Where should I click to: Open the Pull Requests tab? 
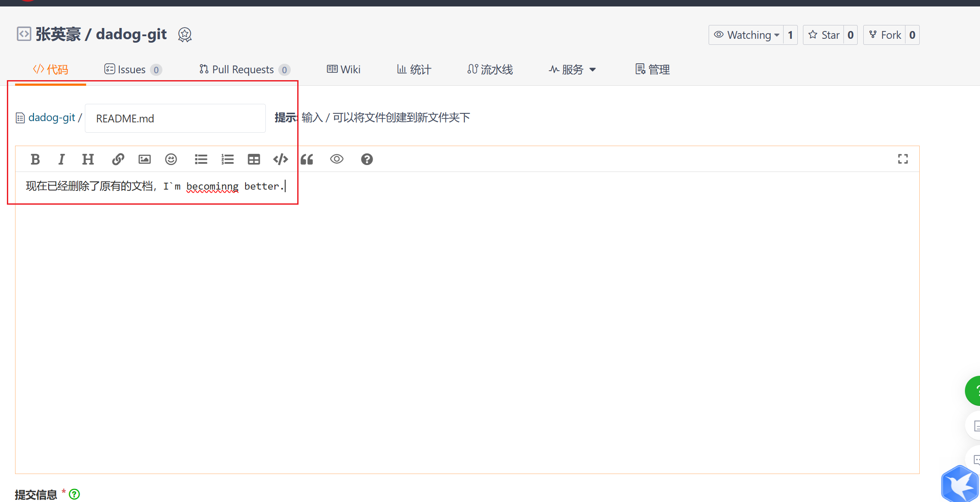(x=244, y=69)
